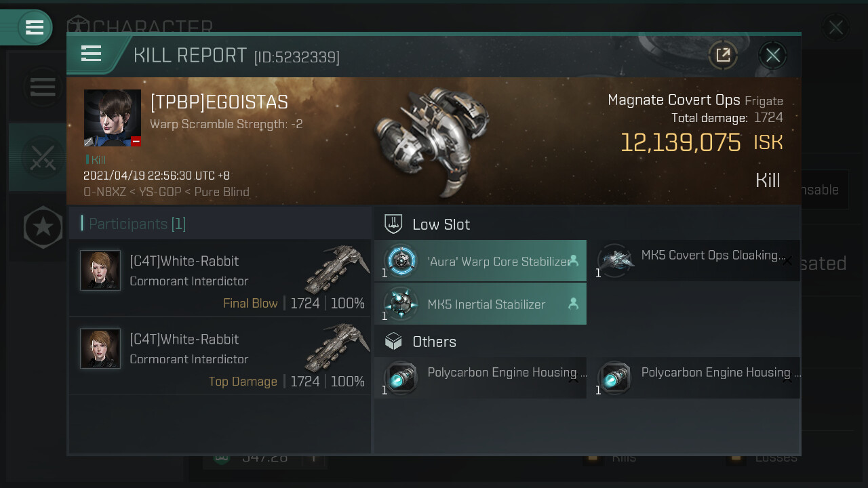The image size is (868, 488).
Task: Click the first Polycarbon Engine Housing rig
Action: [480, 378]
